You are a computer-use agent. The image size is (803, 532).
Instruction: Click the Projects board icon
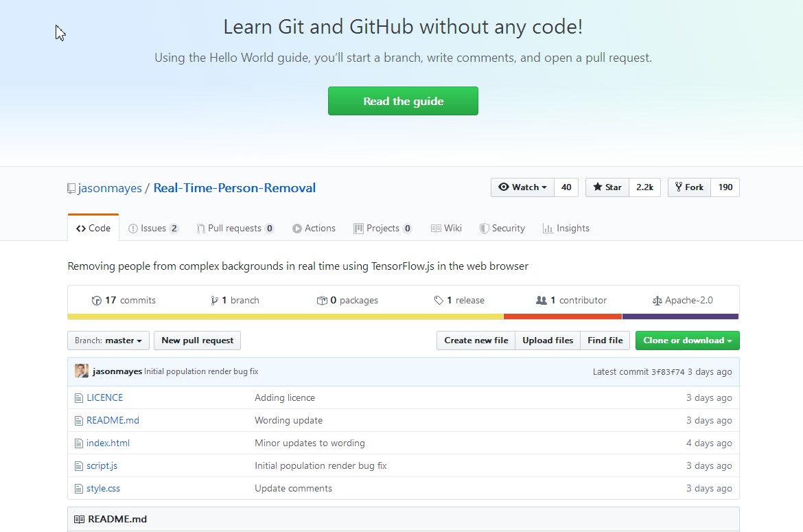click(358, 229)
